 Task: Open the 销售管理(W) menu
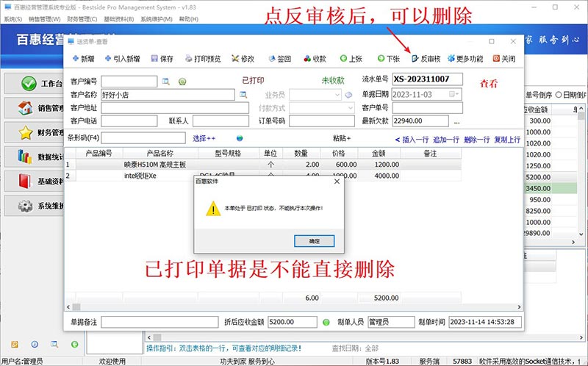coord(44,19)
